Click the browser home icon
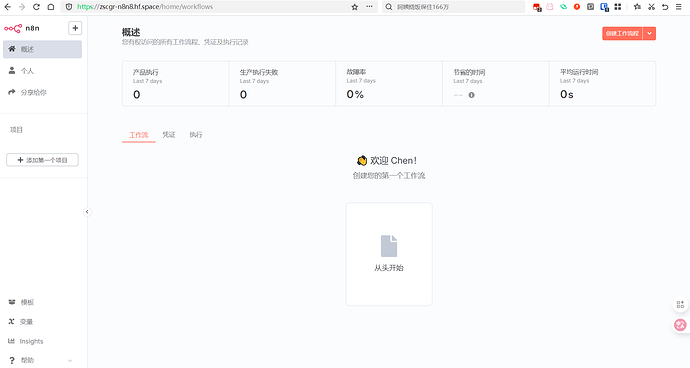 51,7
